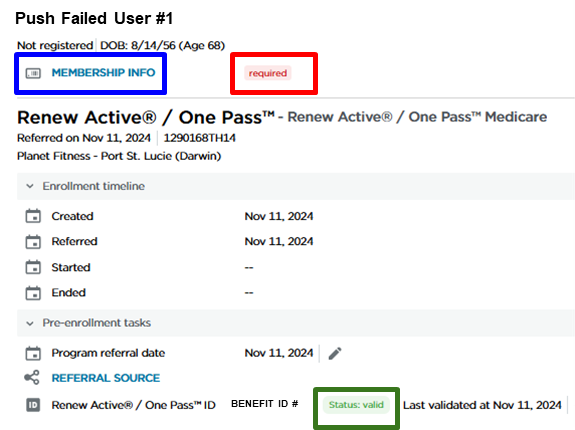Click the referral source share icon

[32, 377]
